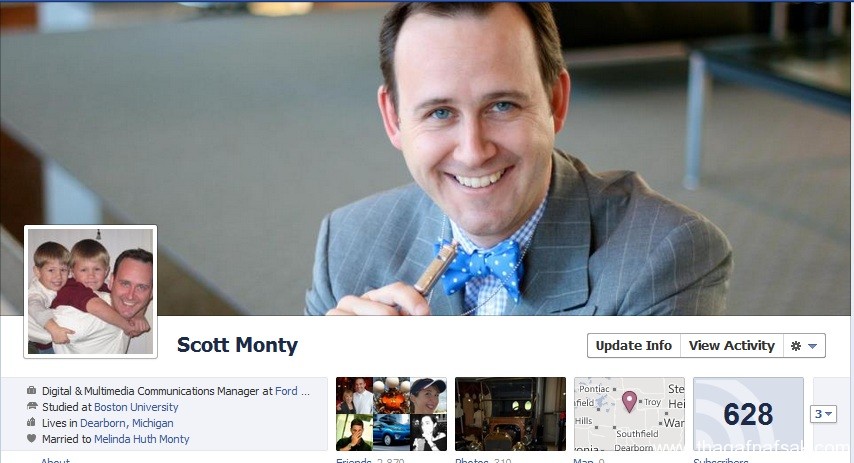
Task: Click the profile picture with two kids
Action: coord(90,291)
